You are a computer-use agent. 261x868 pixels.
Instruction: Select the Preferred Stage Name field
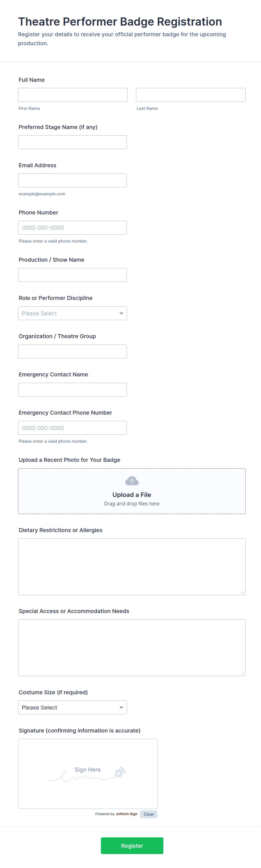pos(72,142)
